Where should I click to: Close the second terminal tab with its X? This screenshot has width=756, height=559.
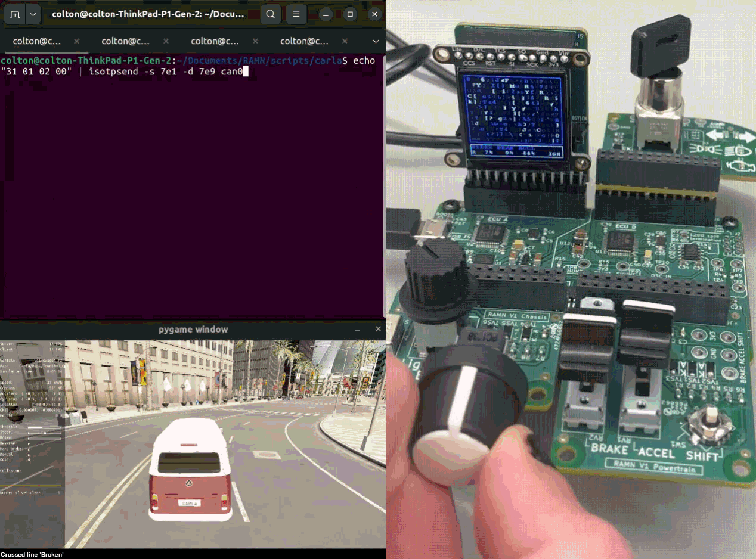(166, 41)
